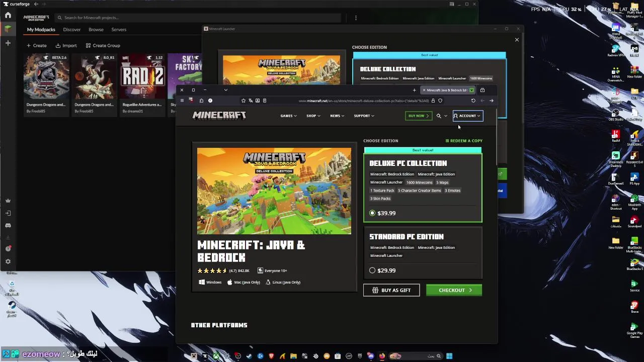This screenshot has height=362, width=644.
Task: Open Epic Games icon in taskbar
Action: (360, 356)
